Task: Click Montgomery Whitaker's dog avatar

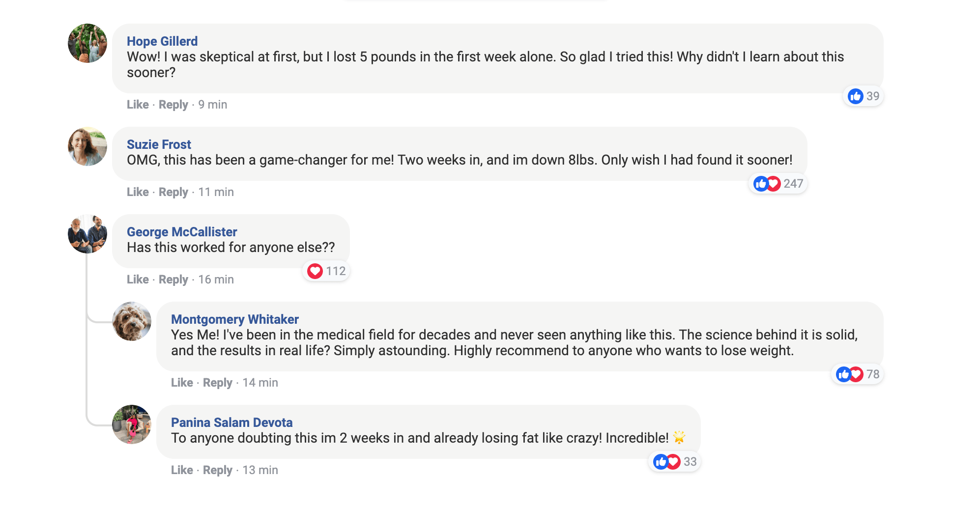Action: pos(132,321)
